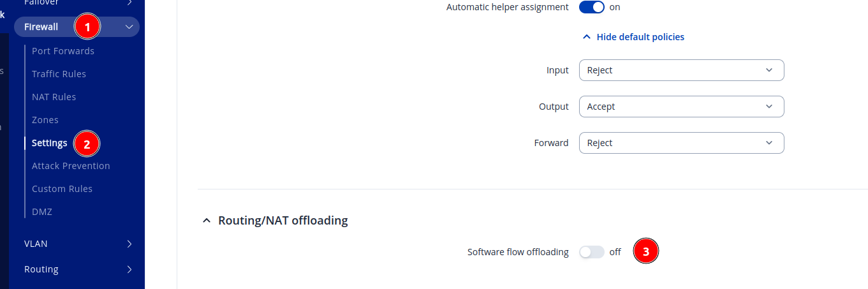Open the DMZ sidebar entry
The height and width of the screenshot is (289, 868).
pyautogui.click(x=42, y=212)
